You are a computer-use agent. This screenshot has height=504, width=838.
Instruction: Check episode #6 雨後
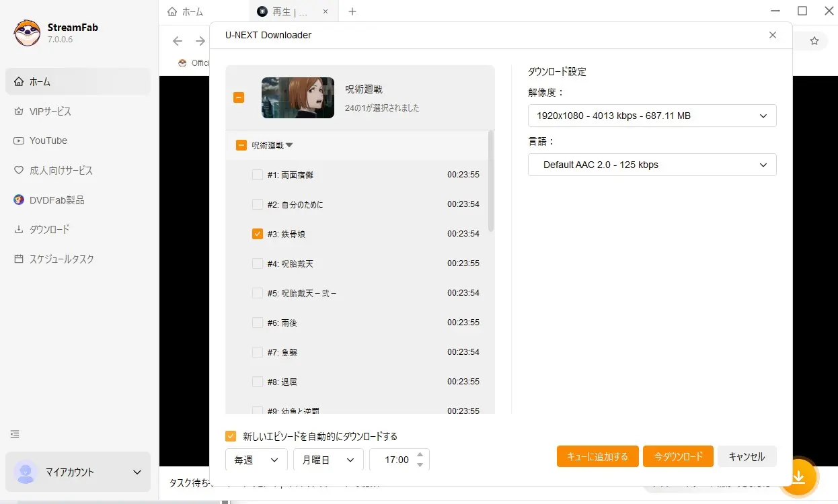258,323
